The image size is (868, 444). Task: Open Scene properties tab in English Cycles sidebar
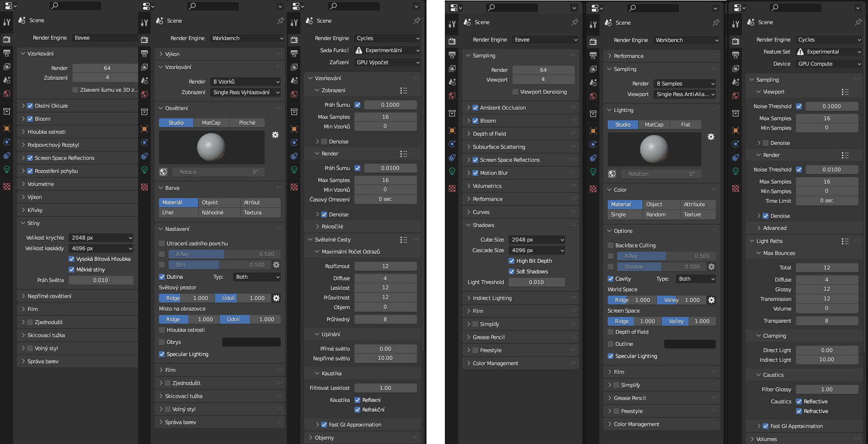point(736,82)
